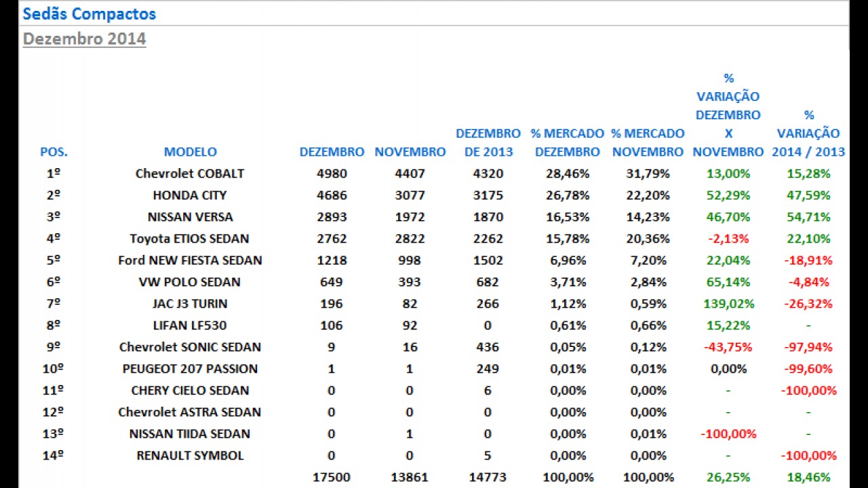Click the 'CHERY CIELO SEDAN' cell
Screen dimensions: 868x488
(x=190, y=390)
